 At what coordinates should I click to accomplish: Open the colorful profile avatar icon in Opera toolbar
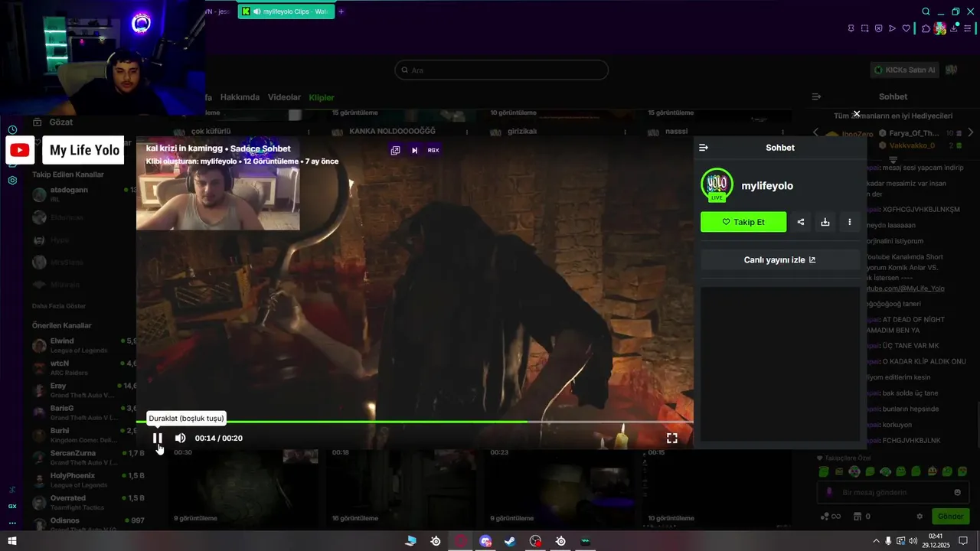939,28
